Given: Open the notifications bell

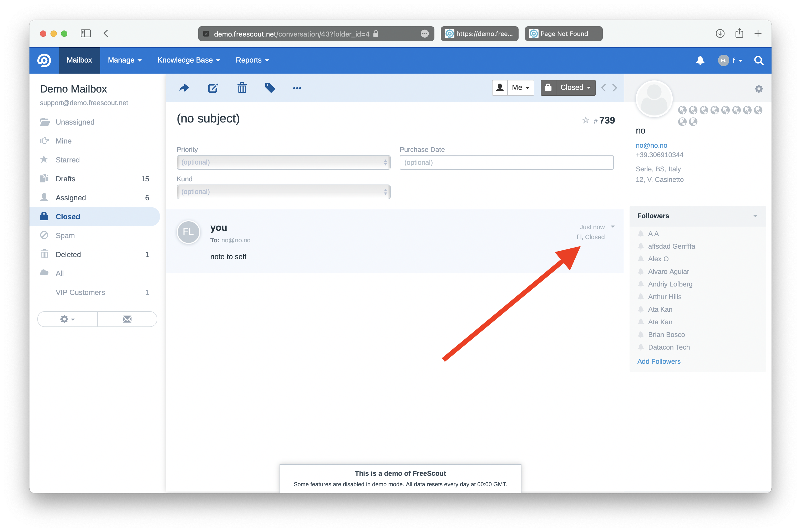Looking at the screenshot, I should [700, 60].
